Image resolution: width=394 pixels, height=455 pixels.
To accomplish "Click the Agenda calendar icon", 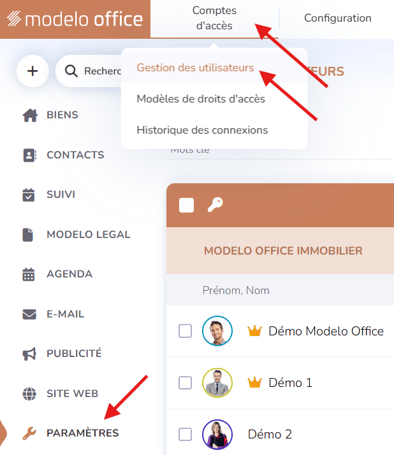I will tap(29, 274).
